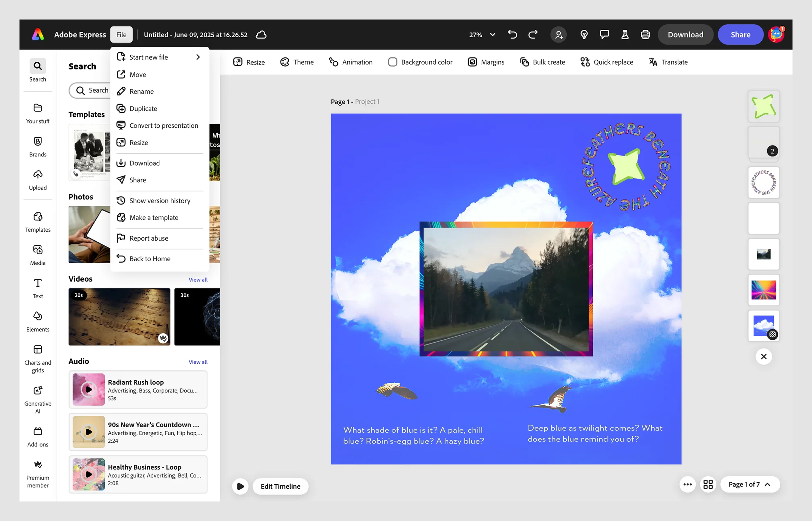
Task: Select Share in the File menu
Action: point(160,180)
